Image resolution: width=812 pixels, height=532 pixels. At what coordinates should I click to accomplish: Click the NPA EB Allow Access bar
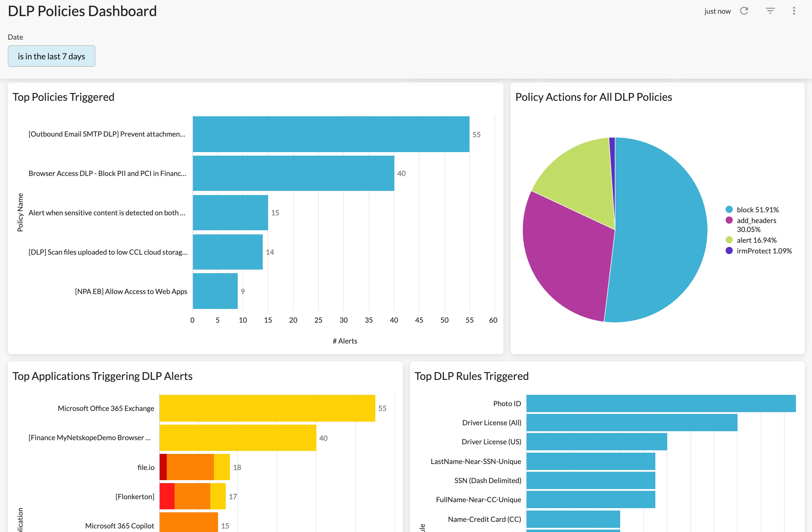pyautogui.click(x=215, y=291)
